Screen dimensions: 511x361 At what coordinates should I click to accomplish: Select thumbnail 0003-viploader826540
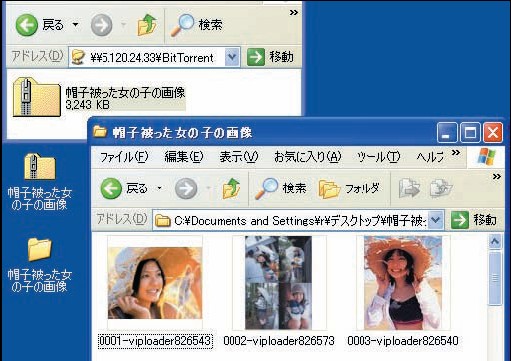[x=403, y=283]
